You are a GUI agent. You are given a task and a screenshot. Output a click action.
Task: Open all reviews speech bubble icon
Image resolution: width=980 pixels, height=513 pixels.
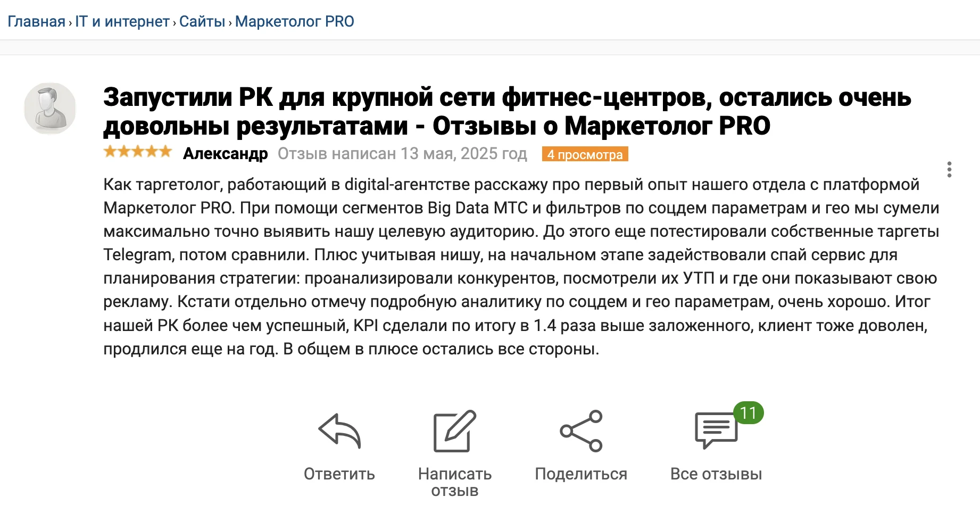click(716, 430)
